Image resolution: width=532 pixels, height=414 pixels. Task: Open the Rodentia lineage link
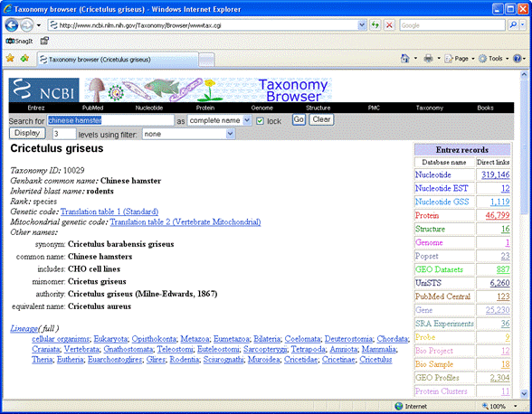point(185,360)
